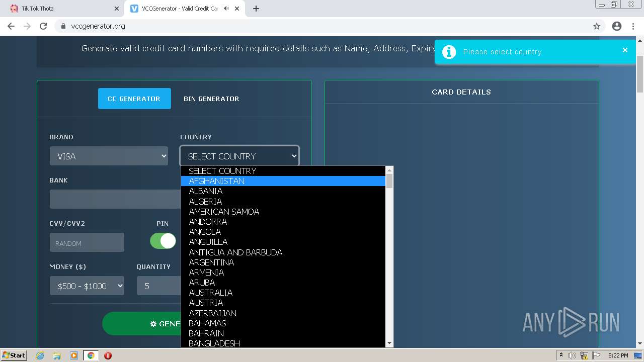Go back with the browser back arrow
The image size is (644, 362).
pos(11,26)
